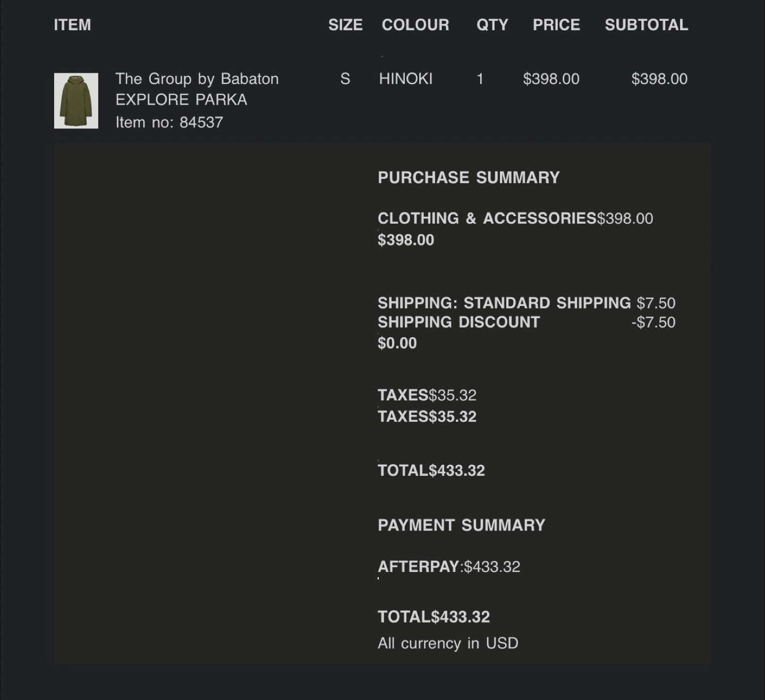
Task: Select the SHIPPING DISCOUNT line
Action: [526, 322]
